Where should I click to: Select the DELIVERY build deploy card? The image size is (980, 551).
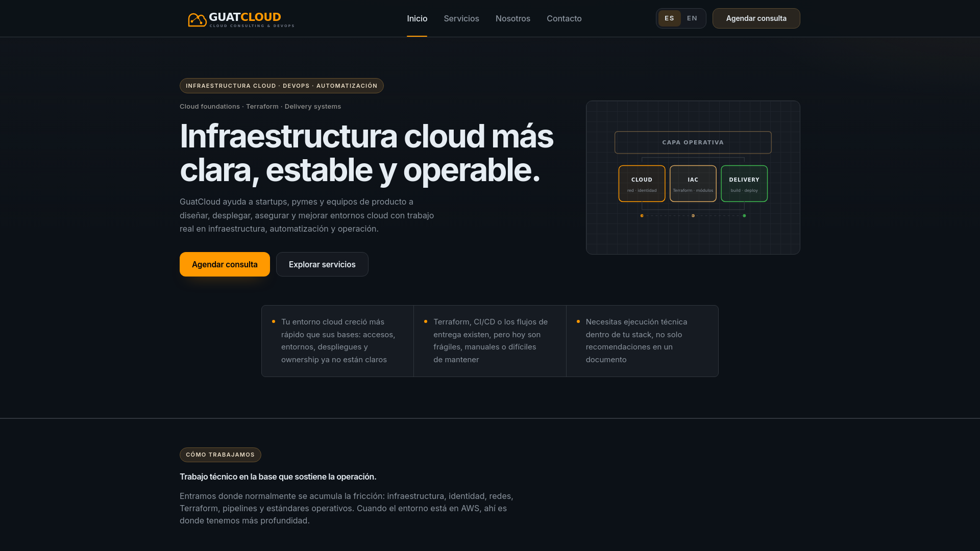coord(744,184)
